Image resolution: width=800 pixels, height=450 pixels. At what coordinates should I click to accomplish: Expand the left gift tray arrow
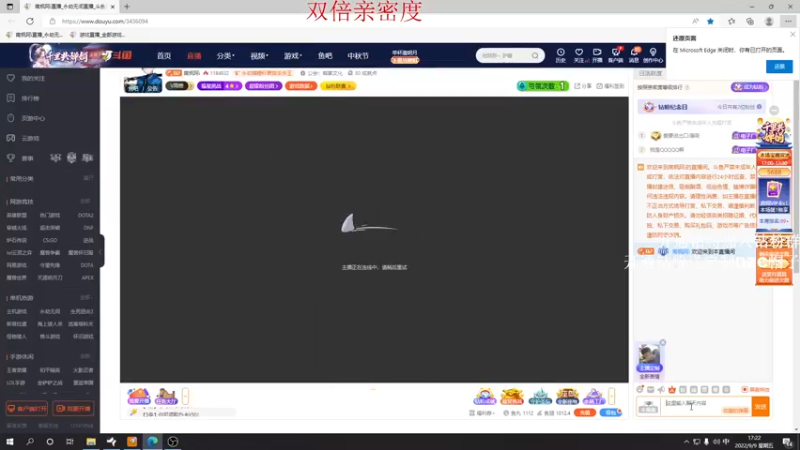tap(185, 396)
